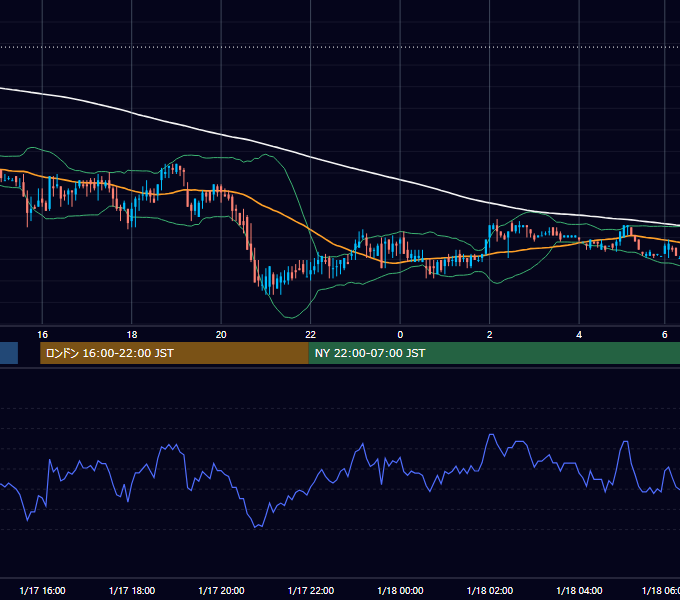Image resolution: width=680 pixels, height=600 pixels.
Task: Click the hour label 6 on price chart axis
Action: click(664, 334)
